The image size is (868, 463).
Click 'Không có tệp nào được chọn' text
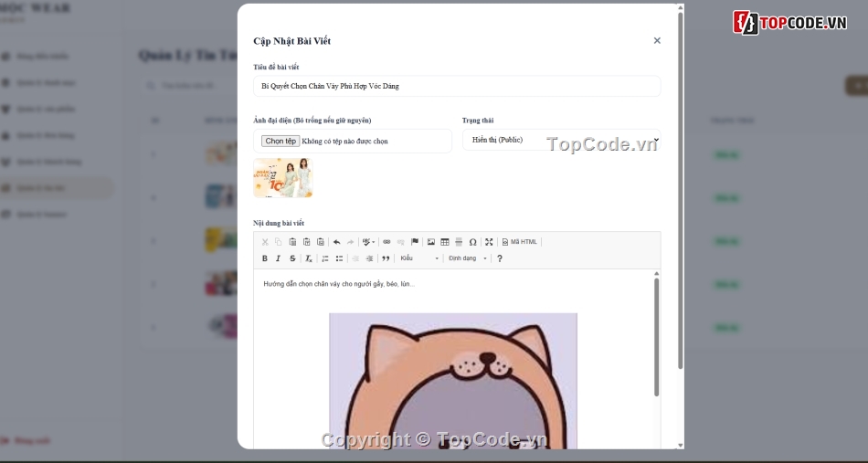click(x=344, y=141)
